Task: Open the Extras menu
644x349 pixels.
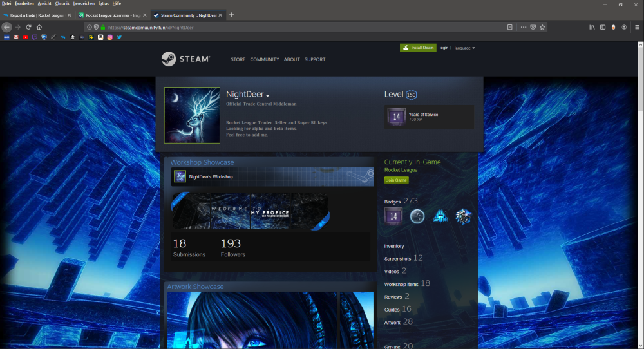Action: pos(104,3)
